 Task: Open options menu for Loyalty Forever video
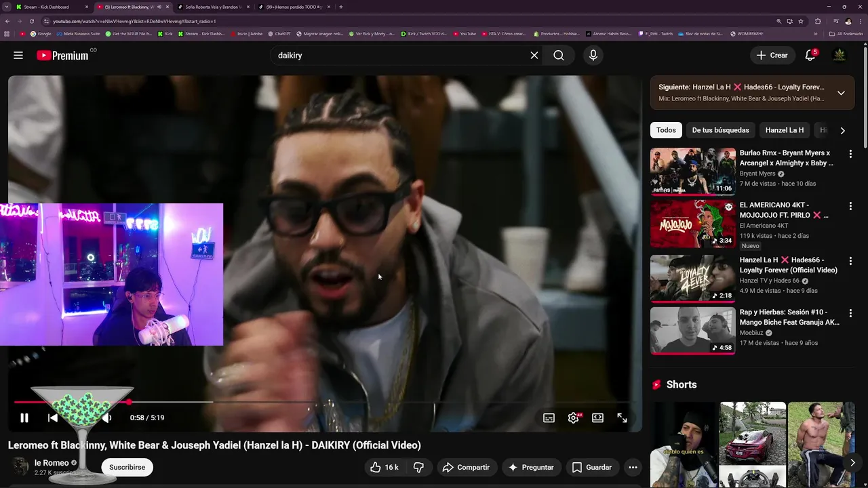850,261
